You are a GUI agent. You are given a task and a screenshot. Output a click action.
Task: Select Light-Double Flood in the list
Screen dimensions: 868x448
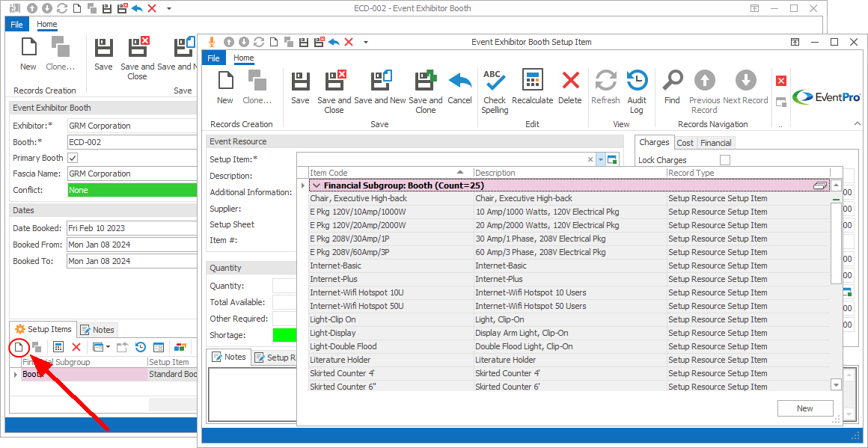tap(569, 346)
